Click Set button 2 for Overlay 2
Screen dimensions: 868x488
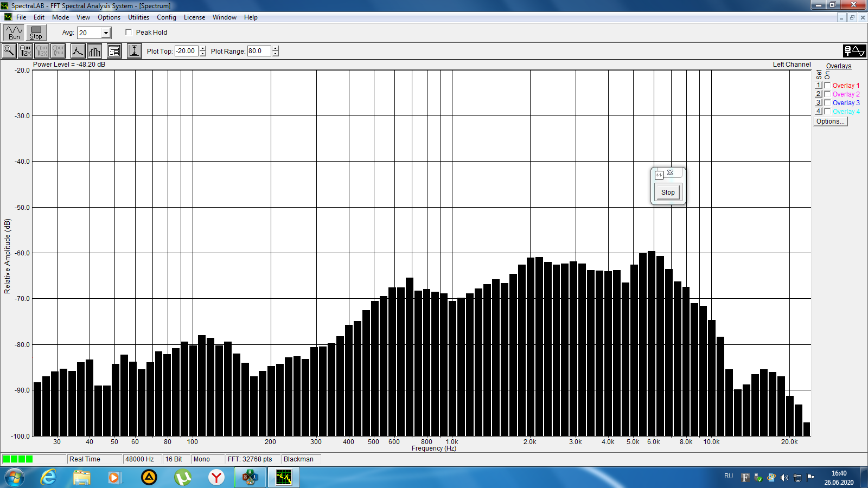[x=819, y=94]
